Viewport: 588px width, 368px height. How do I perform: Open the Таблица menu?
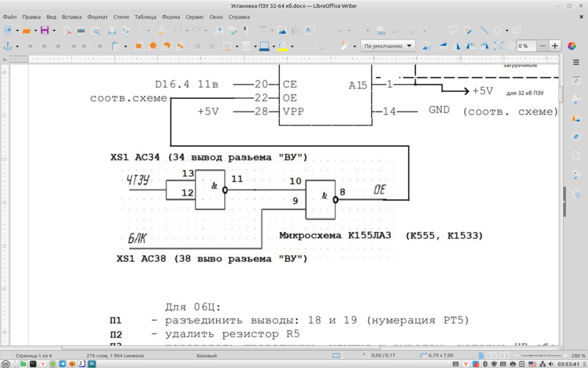click(145, 17)
